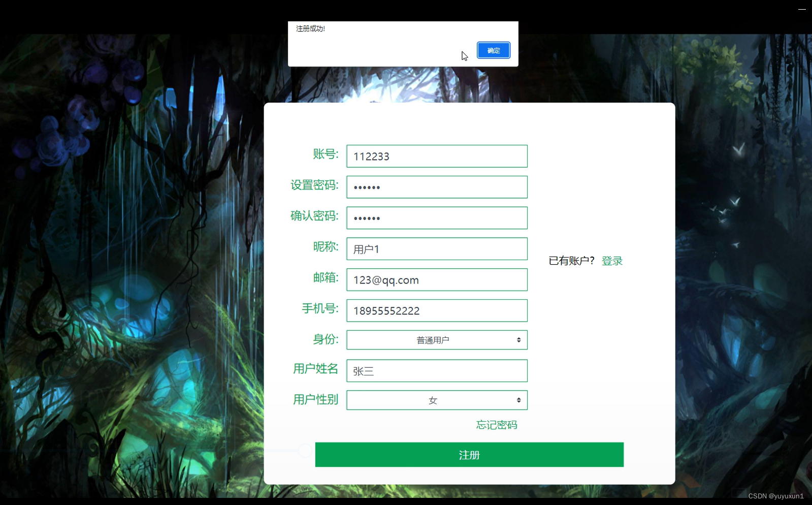Focus the 昵称 field containing 用户1
Screen dimensions: 812x505
tap(437, 249)
